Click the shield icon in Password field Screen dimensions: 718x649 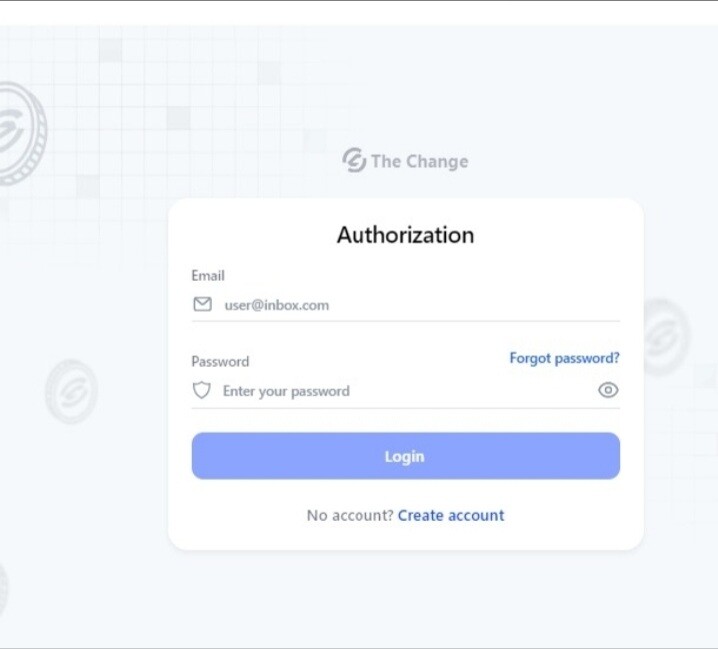click(201, 390)
